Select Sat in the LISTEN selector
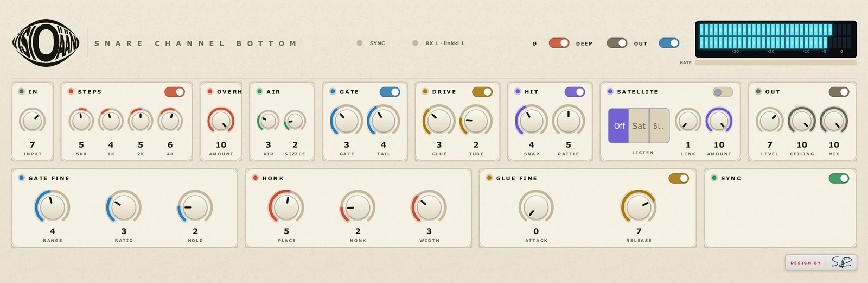868x283 pixels. click(639, 125)
